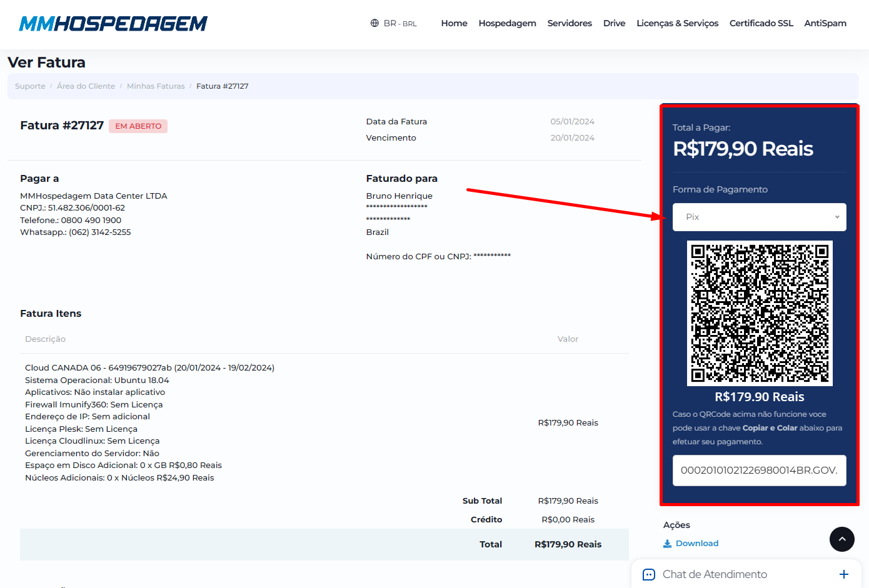Click the Licença Cloudlinux line
The width and height of the screenshot is (869, 588).
93,441
